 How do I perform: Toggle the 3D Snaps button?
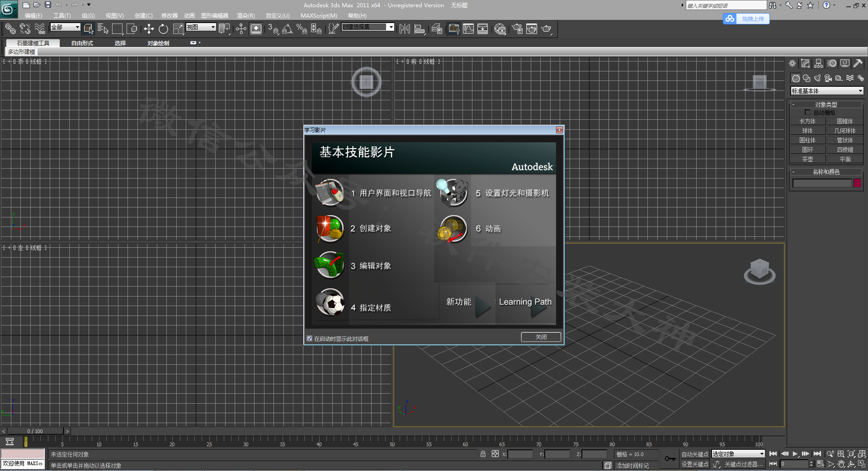coord(273,29)
